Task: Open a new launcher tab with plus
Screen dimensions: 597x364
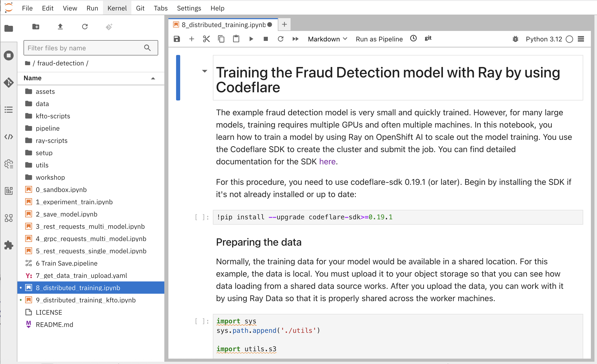Action: coord(284,25)
